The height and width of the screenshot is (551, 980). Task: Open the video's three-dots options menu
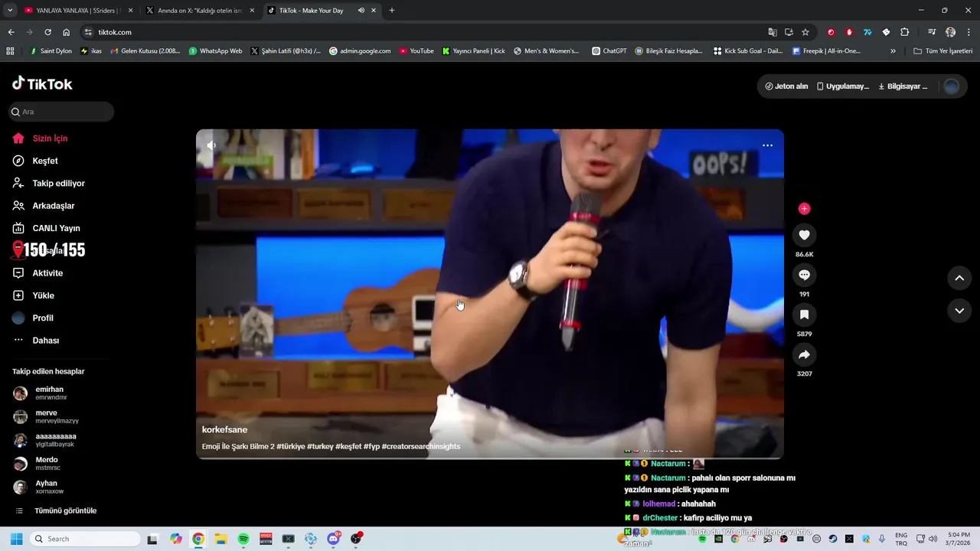tap(767, 145)
